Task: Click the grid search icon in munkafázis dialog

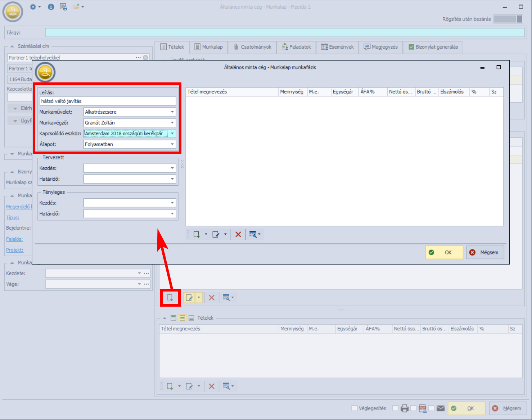Action: pyautogui.click(x=253, y=235)
